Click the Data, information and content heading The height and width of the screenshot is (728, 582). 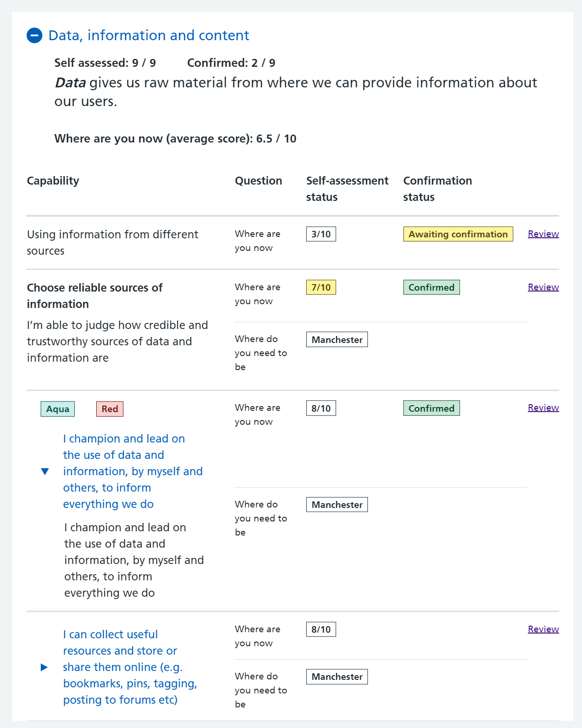click(149, 36)
